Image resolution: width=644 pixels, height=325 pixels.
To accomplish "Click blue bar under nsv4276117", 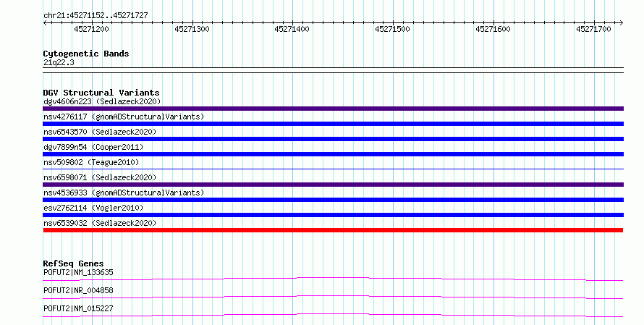I will pyautogui.click(x=333, y=124).
